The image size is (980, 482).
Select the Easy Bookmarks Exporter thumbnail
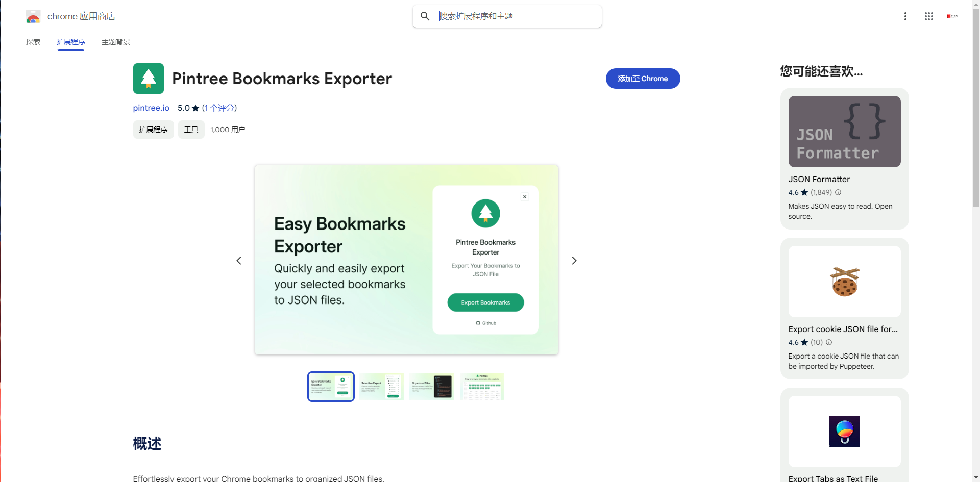(331, 387)
